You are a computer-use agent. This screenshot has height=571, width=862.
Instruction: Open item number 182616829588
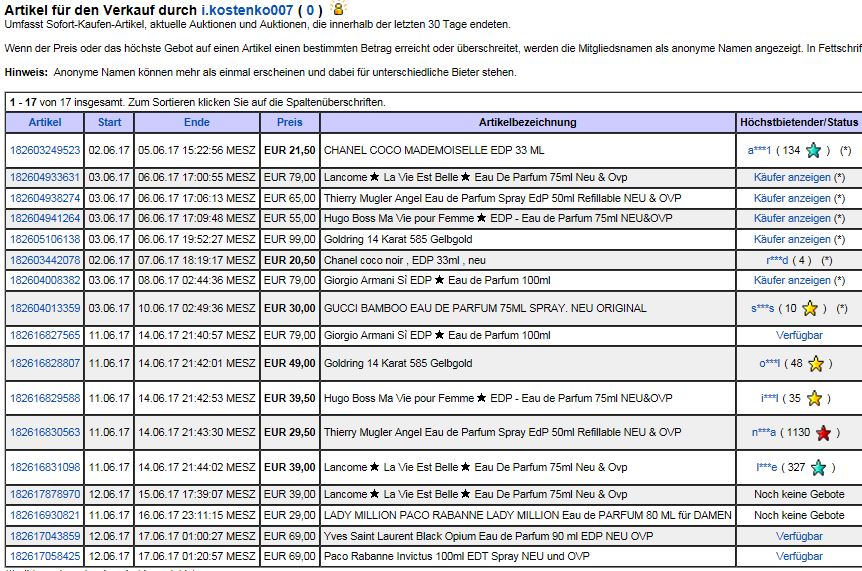(x=45, y=398)
